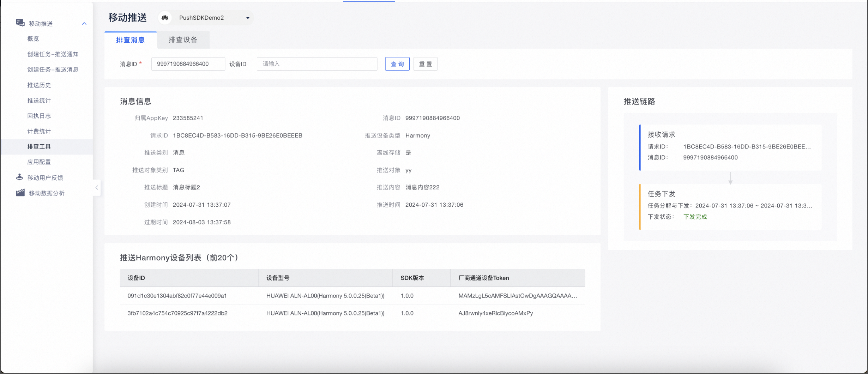This screenshot has width=868, height=374.
Task: Collapse the sidebar with the arrow handle
Action: click(97, 188)
